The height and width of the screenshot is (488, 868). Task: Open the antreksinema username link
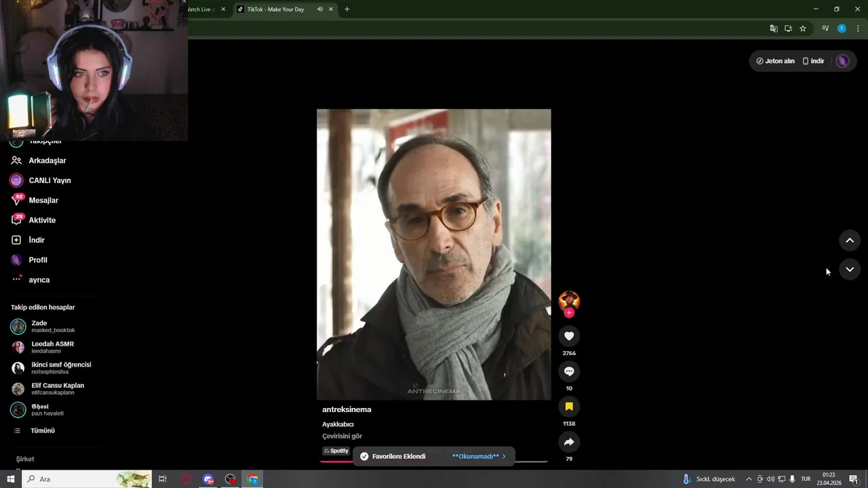347,409
